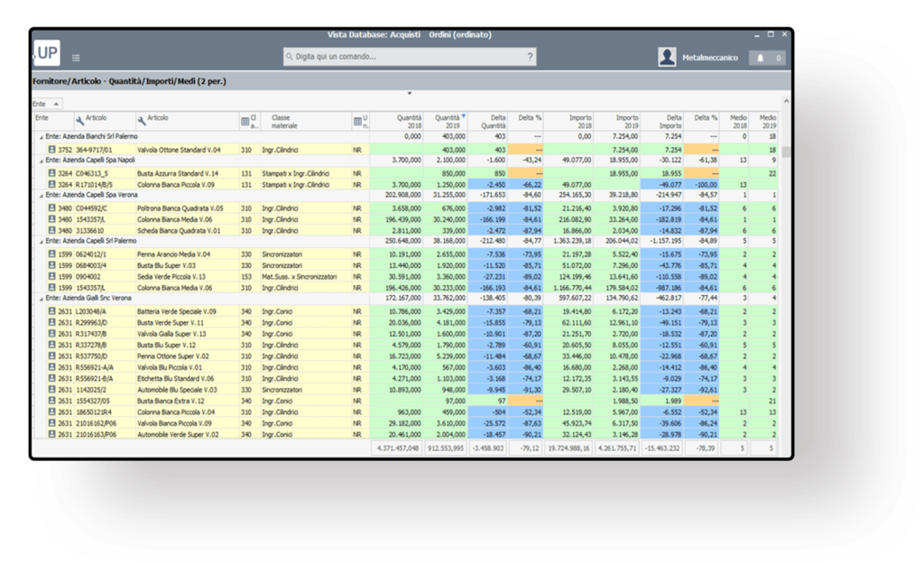Open the Metalmeccanico user profile avatar

click(x=667, y=58)
